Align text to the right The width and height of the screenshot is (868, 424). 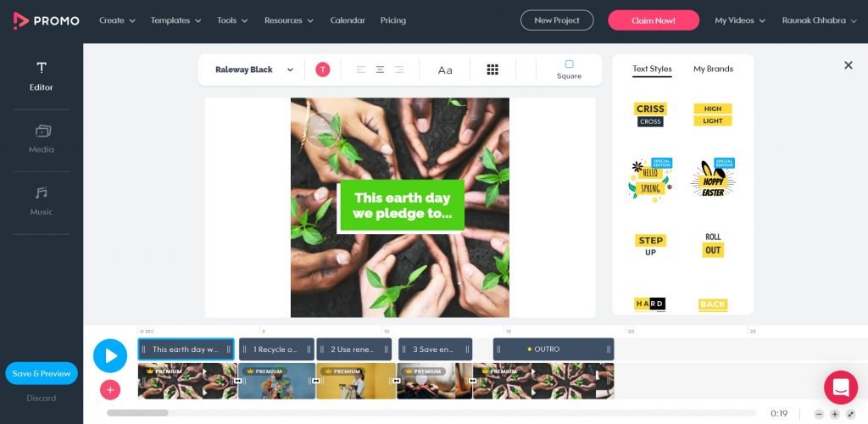[x=399, y=70]
